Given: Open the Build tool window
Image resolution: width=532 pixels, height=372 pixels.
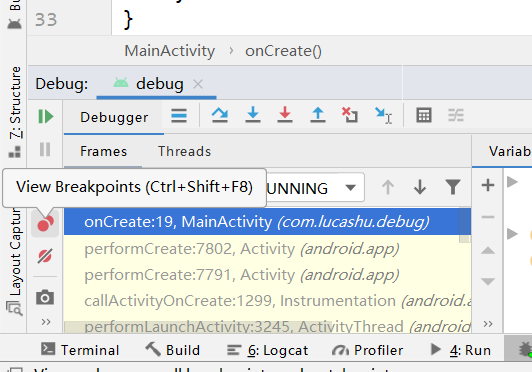Looking at the screenshot, I should (173, 350).
